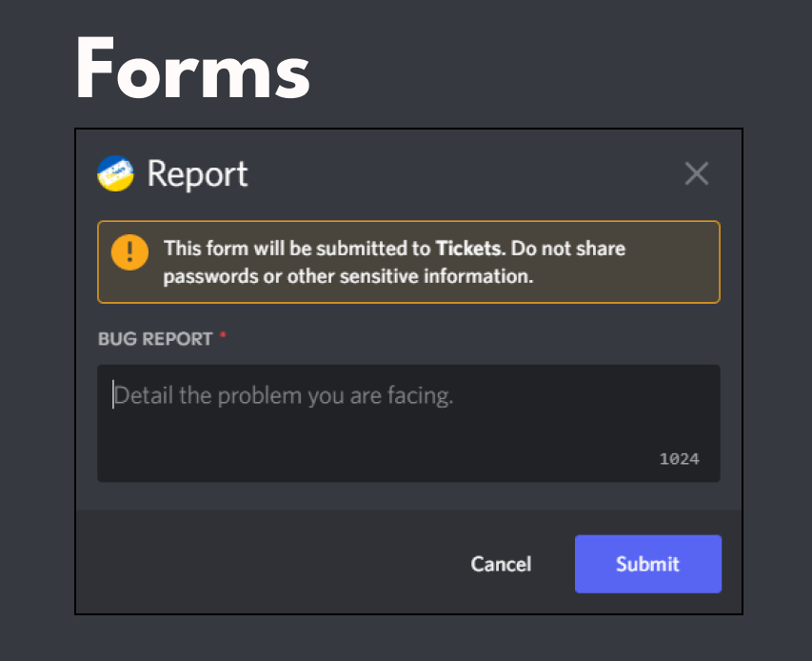Click the close cross at the top right
812x661 pixels.
[696, 173]
